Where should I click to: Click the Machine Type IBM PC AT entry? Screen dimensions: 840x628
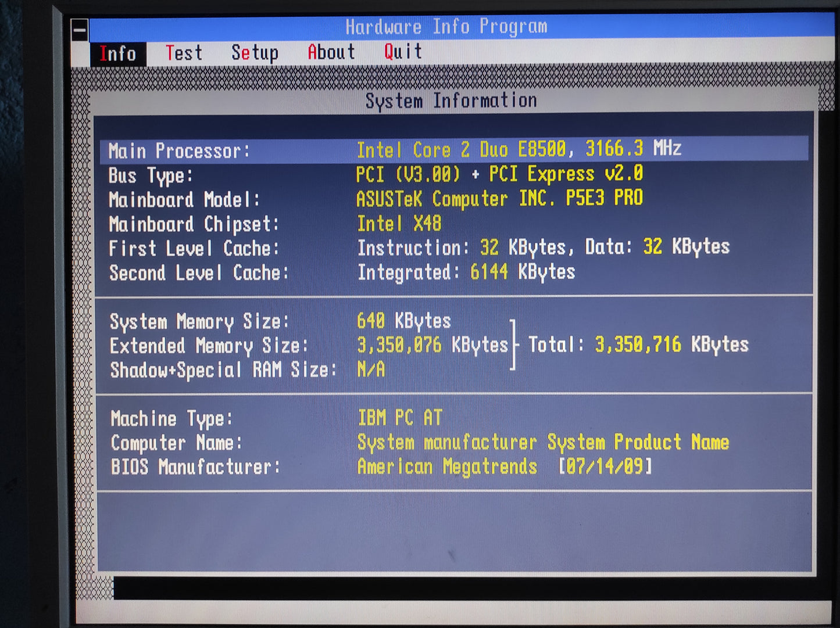(400, 418)
